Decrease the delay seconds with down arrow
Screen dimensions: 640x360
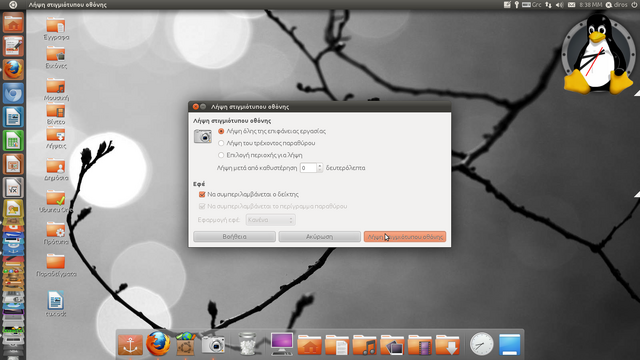pos(320,170)
